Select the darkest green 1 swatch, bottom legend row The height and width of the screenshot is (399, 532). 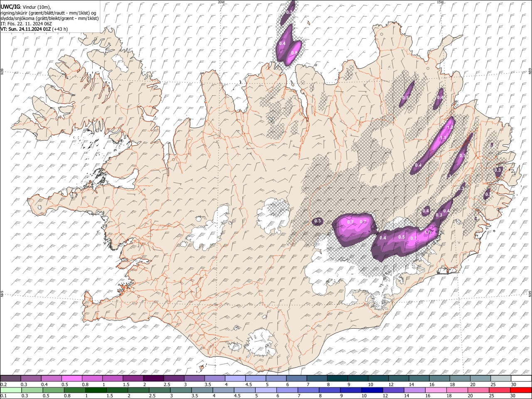point(96,390)
